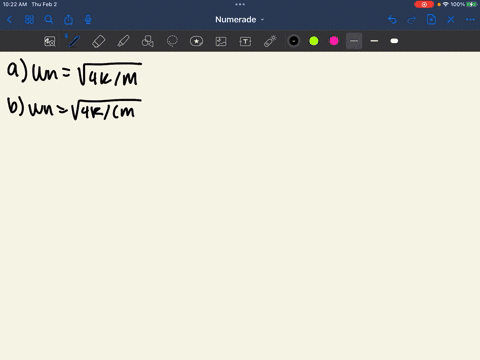480x360 pixels.
Task: Tap the handwritten equation b)
Action: coord(74,109)
